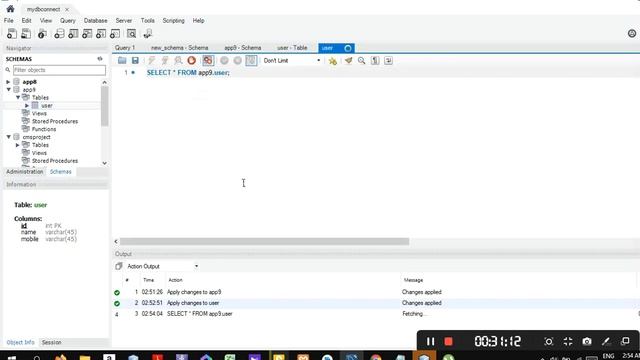
Task: Open the recorder drawing pen tool
Action: (x=606, y=341)
